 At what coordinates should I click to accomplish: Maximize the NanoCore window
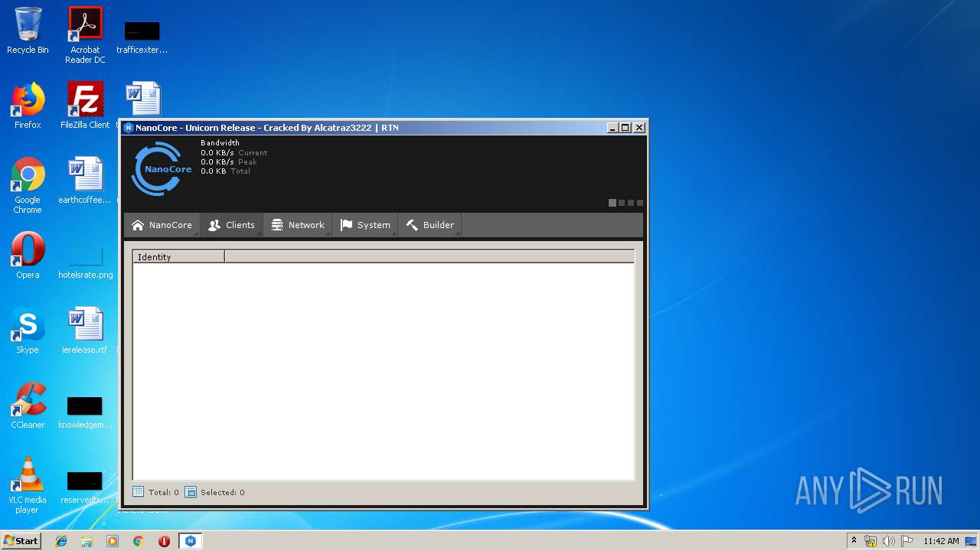tap(626, 128)
